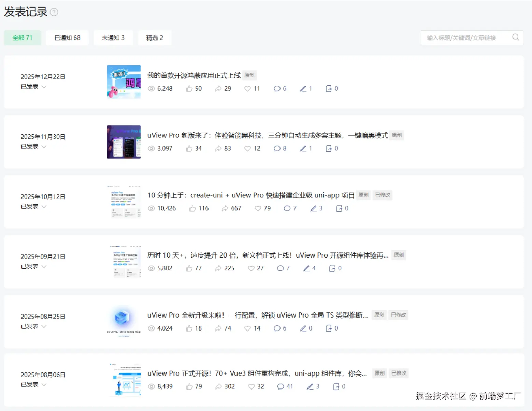Click share arrow icon showing 302
The image size is (532, 411).
point(218,386)
